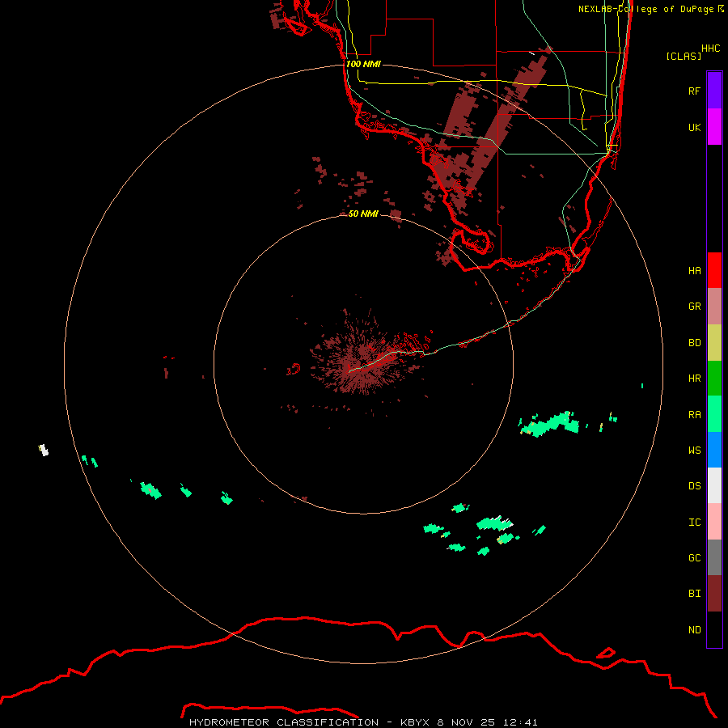
Task: Click the GR legend label
Action: coord(694,307)
